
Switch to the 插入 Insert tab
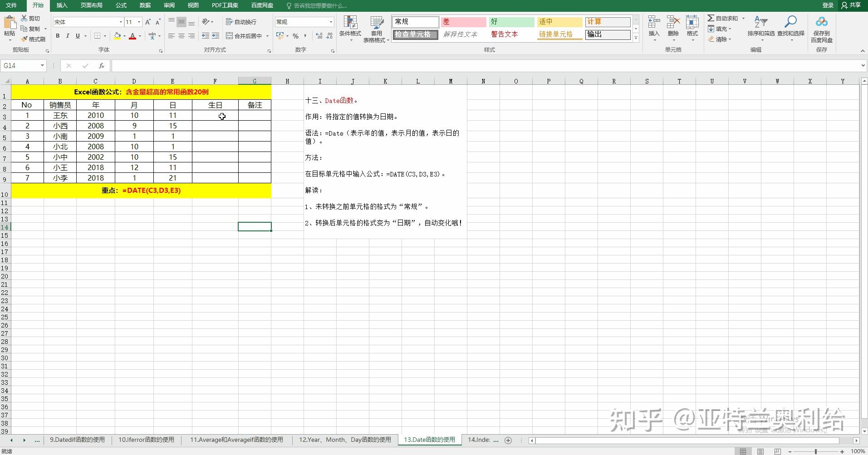tap(62, 5)
